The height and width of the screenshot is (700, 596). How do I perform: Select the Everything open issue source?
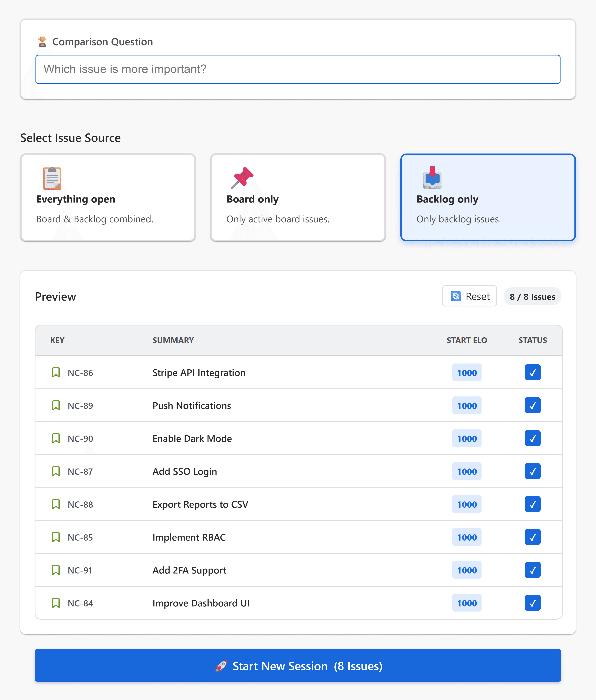pyautogui.click(x=108, y=198)
